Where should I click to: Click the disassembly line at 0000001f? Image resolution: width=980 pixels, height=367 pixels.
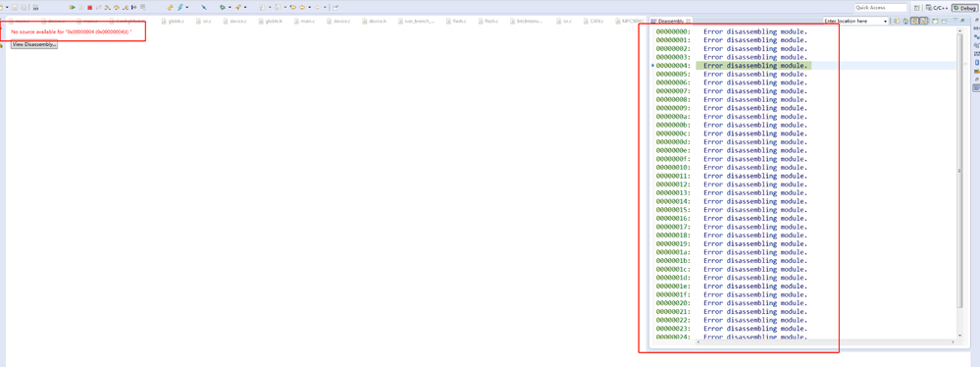tap(731, 294)
